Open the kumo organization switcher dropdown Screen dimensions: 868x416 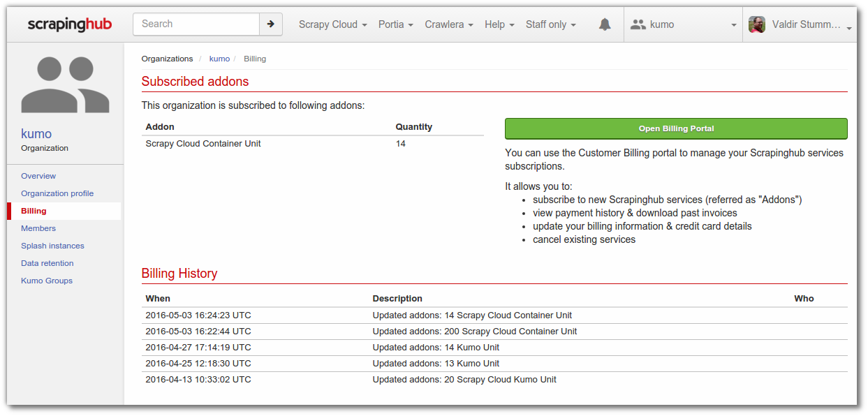[683, 24]
